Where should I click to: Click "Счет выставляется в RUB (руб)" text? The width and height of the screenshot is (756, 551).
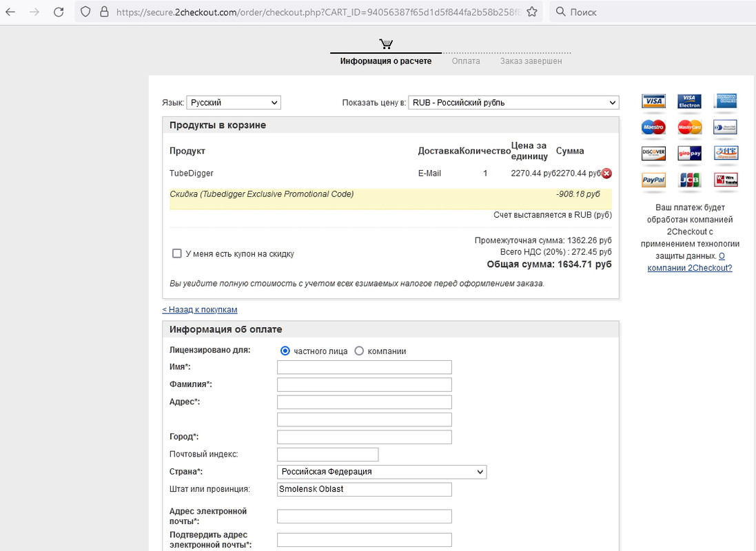point(553,214)
